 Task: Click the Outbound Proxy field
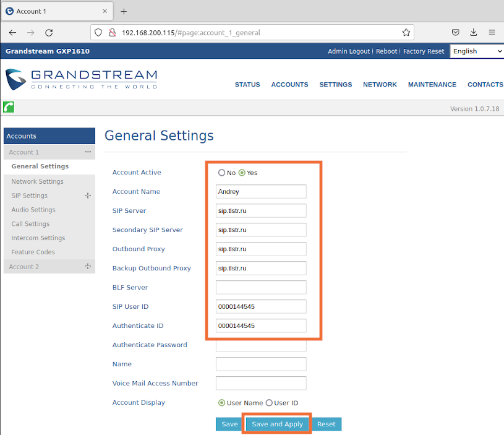tap(261, 249)
